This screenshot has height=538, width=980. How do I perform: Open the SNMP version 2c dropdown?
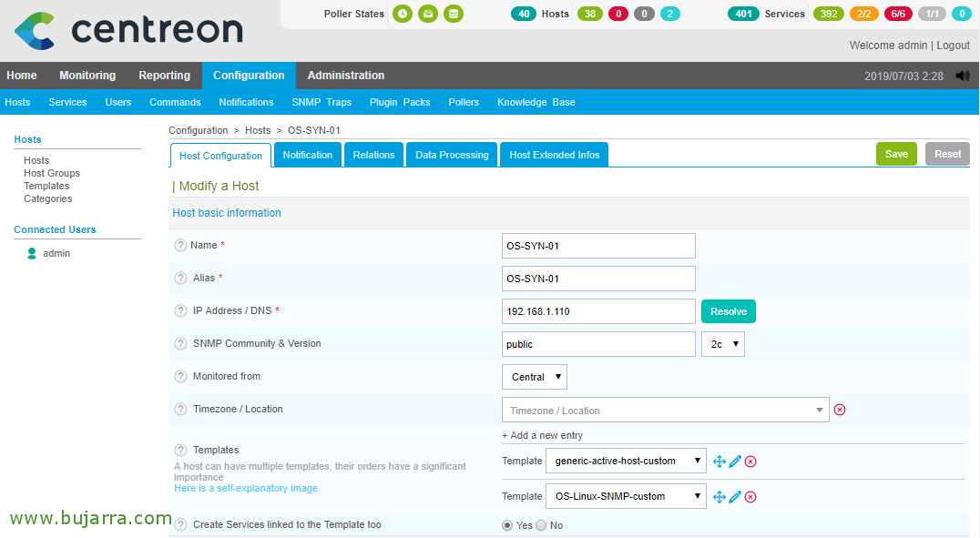point(723,344)
